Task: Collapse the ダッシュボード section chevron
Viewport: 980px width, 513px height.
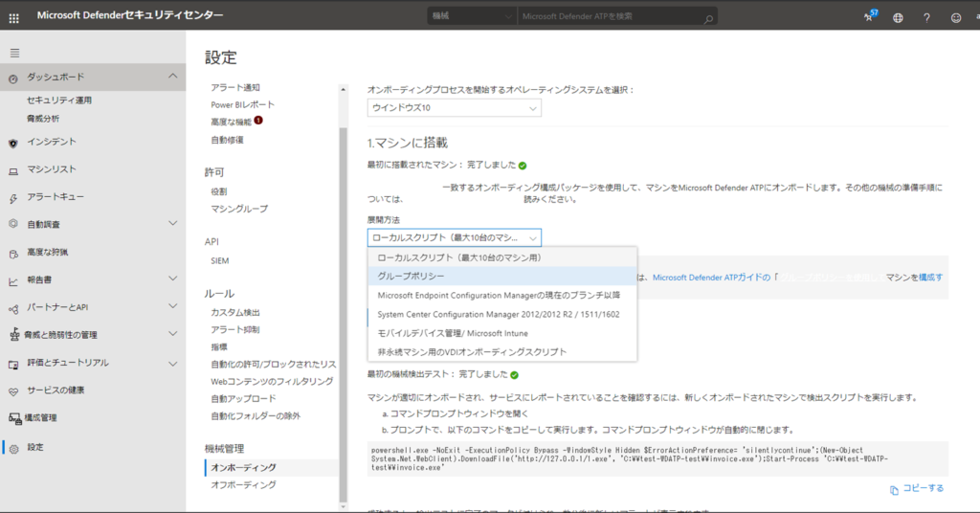Action: (x=172, y=77)
